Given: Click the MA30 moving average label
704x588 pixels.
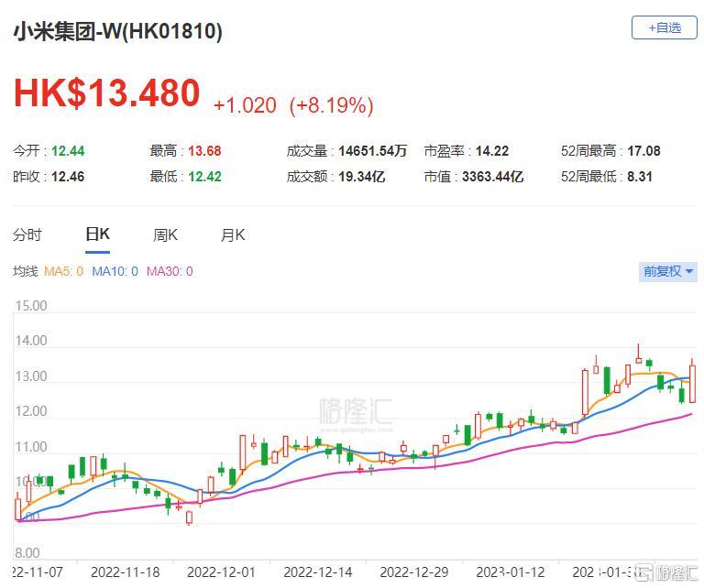Looking at the screenshot, I should (x=170, y=271).
